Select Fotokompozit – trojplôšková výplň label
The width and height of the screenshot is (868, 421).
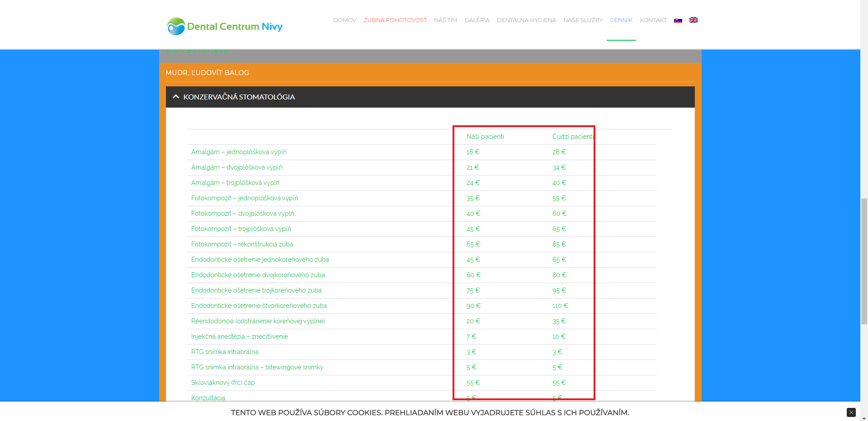point(241,229)
